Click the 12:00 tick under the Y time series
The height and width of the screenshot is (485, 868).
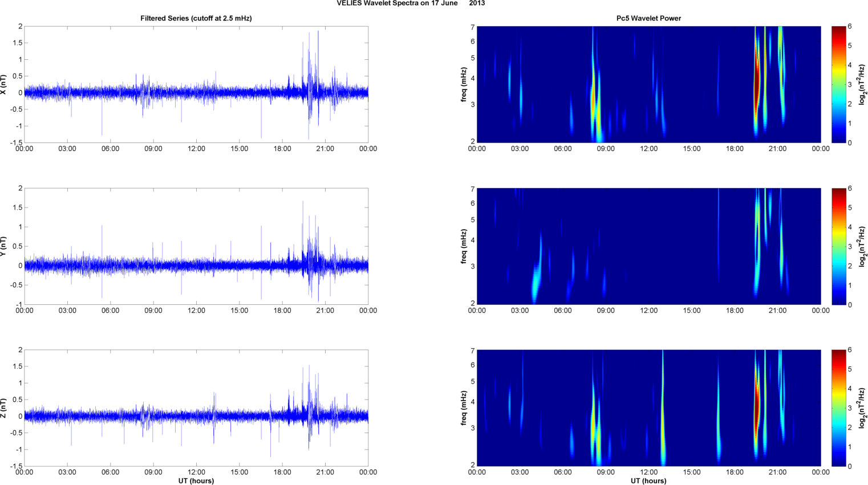tap(196, 311)
